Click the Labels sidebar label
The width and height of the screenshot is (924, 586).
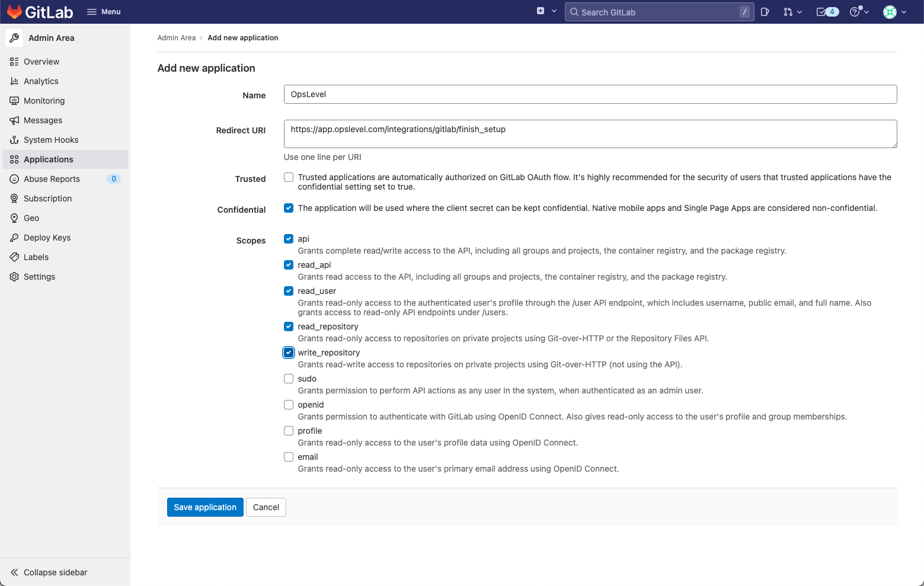36,257
